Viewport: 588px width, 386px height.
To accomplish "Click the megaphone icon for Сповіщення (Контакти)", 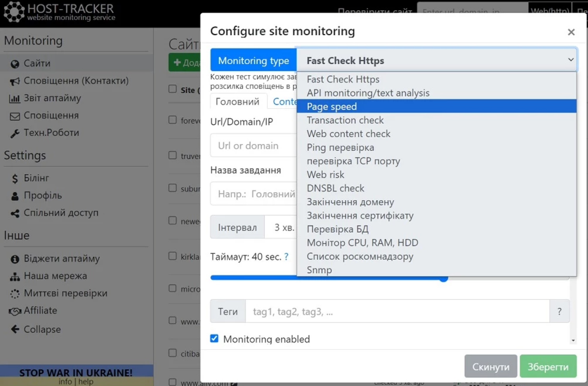I will (x=15, y=81).
